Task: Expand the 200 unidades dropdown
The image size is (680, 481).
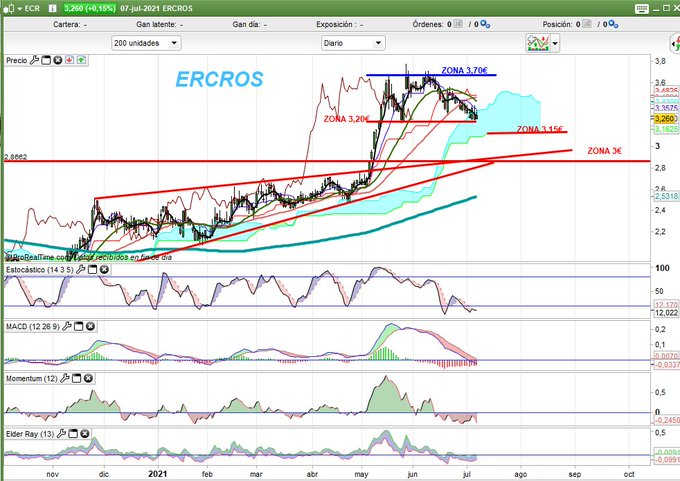Action: tap(146, 43)
